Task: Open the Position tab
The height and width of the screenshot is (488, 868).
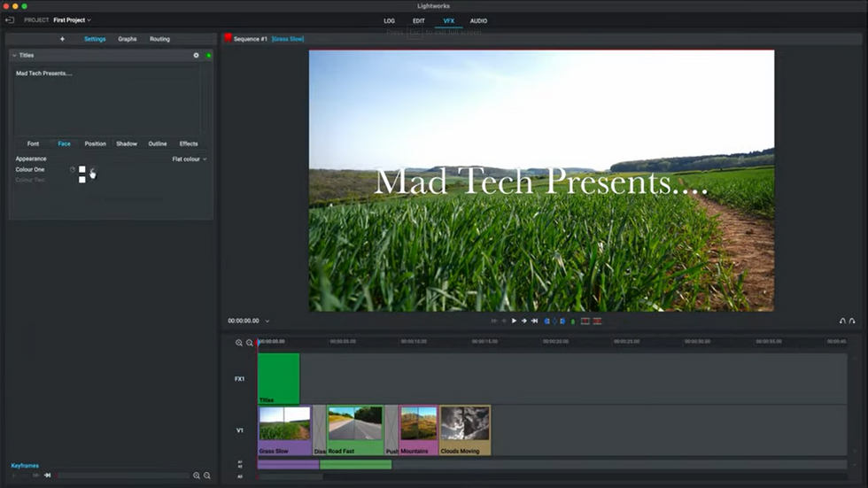Action: 96,143
